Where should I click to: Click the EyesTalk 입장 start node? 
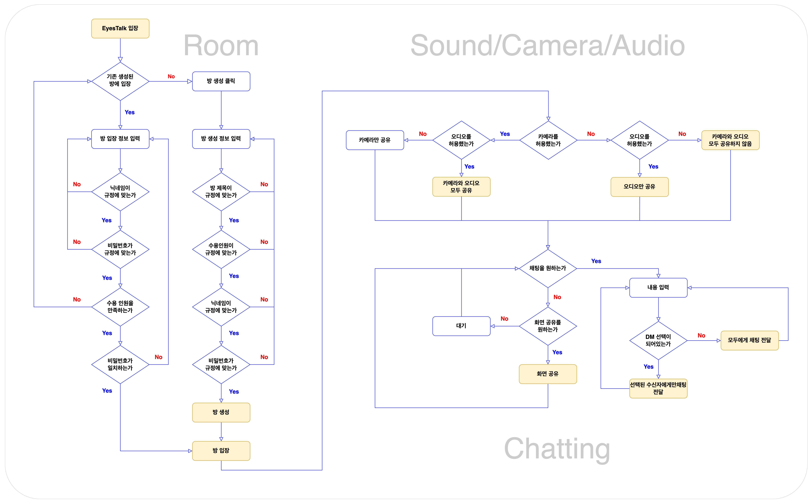click(x=120, y=28)
